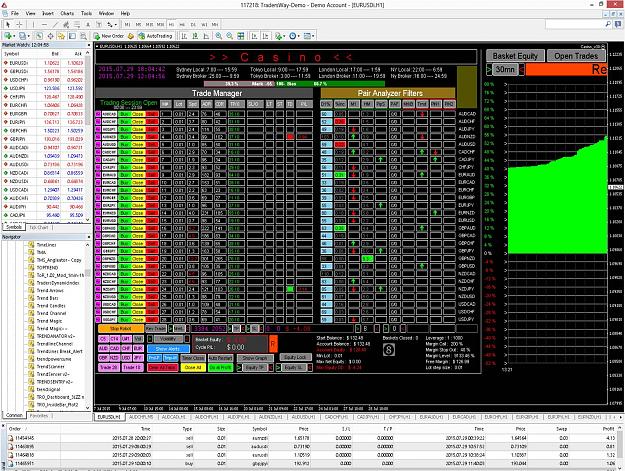This screenshot has height=471, width=625.
Task: Toggle chart auto scroll icon
Action: tap(254, 36)
